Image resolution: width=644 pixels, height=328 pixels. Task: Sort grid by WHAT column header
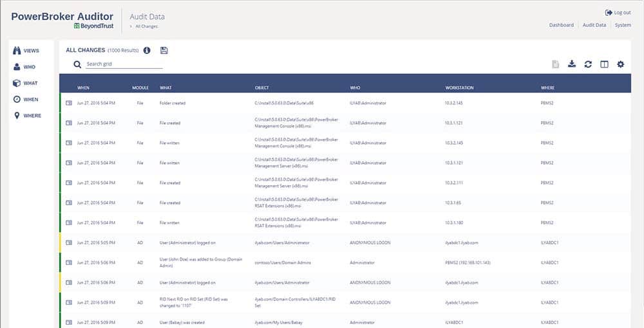coord(166,88)
